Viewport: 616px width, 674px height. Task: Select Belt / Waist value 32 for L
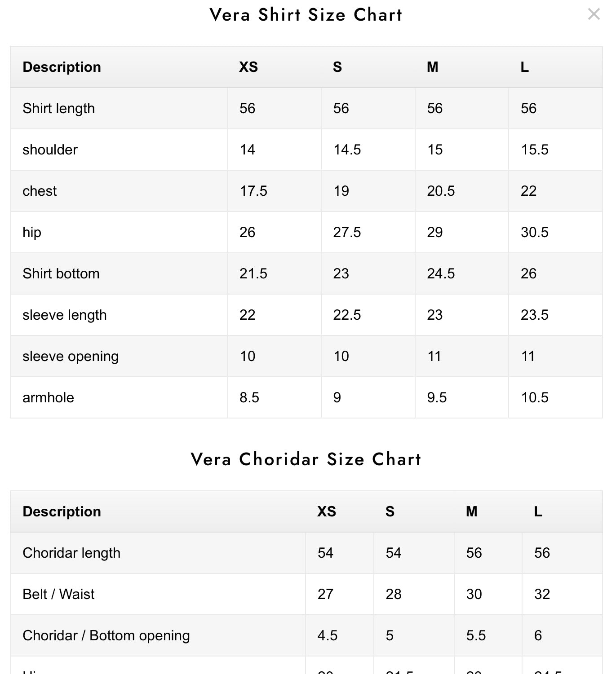(x=542, y=594)
